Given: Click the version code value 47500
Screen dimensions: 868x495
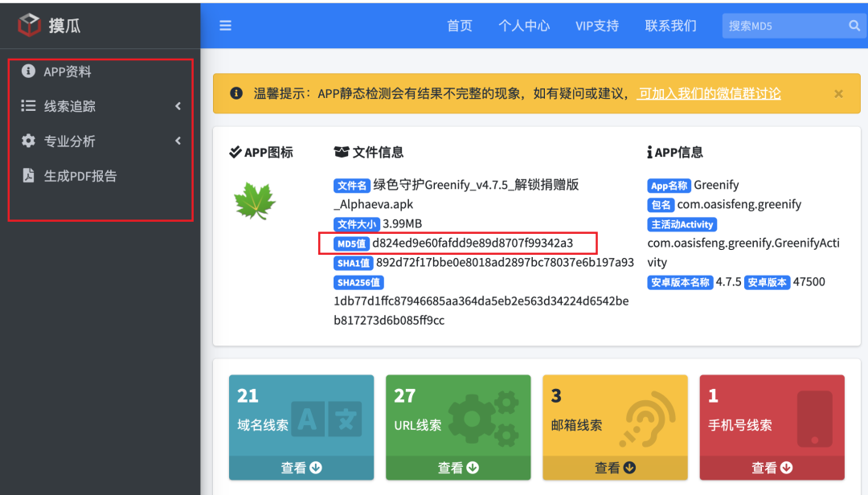Looking at the screenshot, I should tap(809, 282).
